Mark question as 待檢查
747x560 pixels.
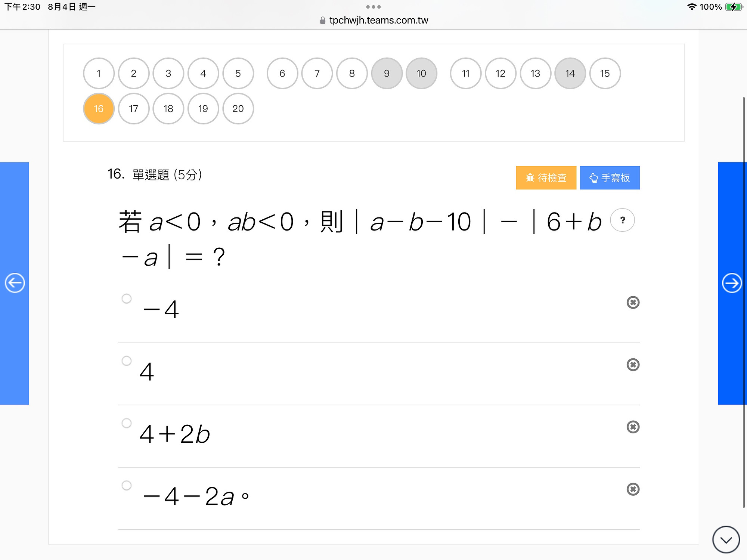546,178
